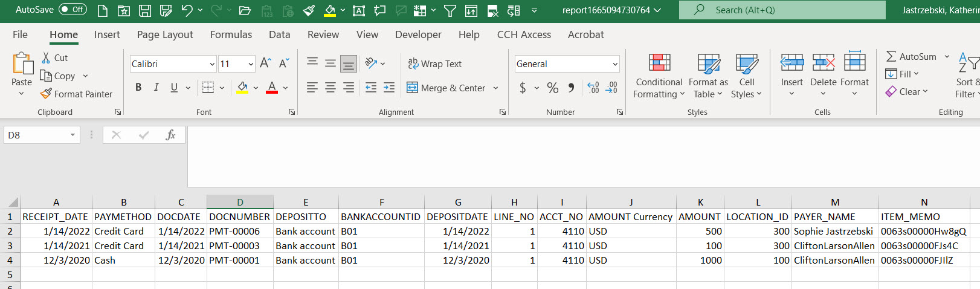The width and height of the screenshot is (980, 289).
Task: Click the Increase Font Size icon
Action: pos(265,63)
